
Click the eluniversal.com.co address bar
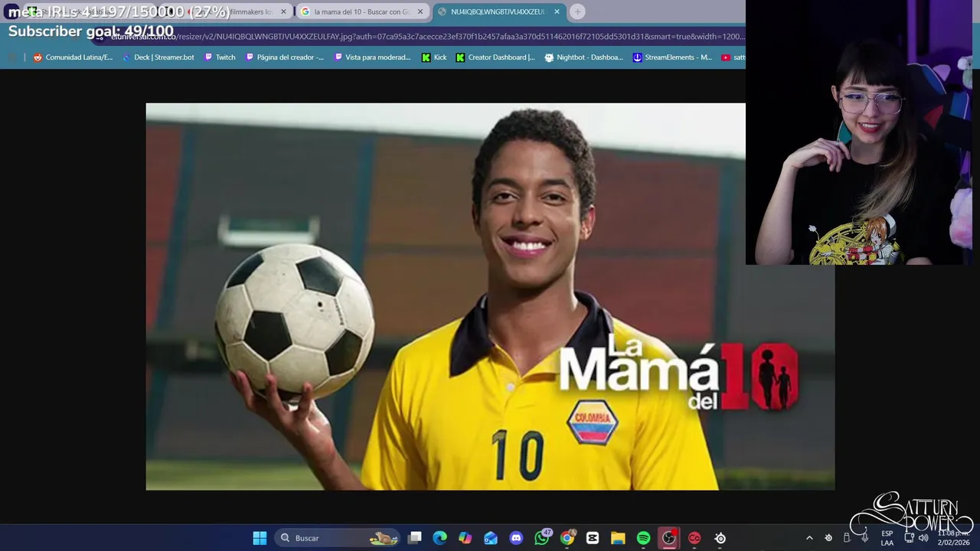(426, 36)
